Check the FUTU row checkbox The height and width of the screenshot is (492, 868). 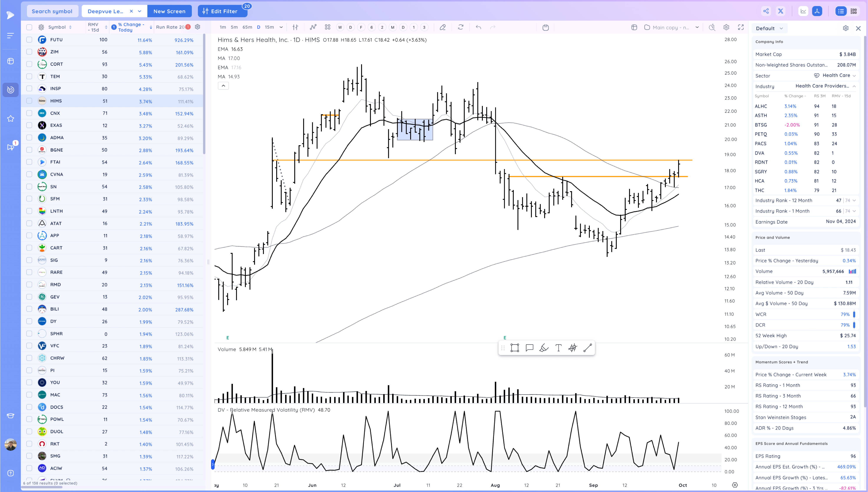click(x=29, y=40)
